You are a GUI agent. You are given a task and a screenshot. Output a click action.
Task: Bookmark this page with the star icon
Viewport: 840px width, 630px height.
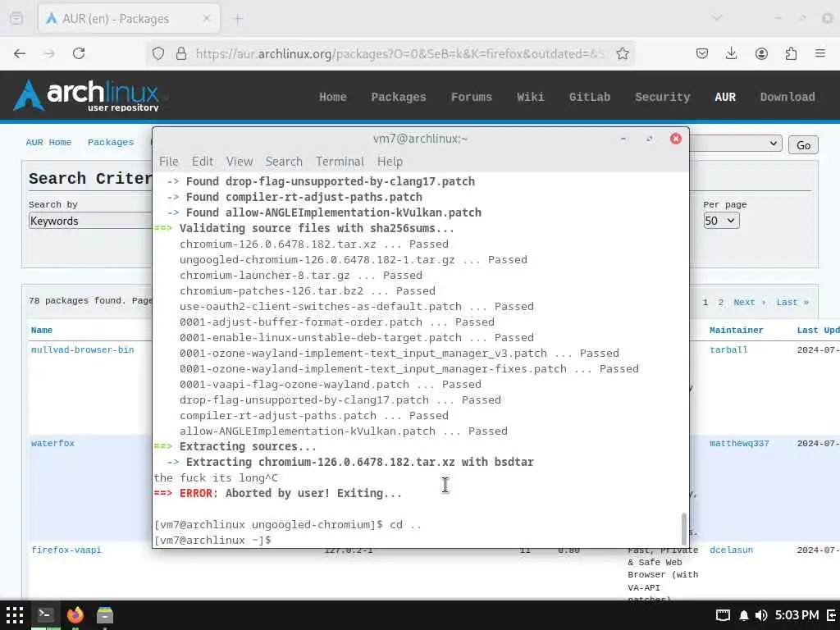click(x=622, y=53)
